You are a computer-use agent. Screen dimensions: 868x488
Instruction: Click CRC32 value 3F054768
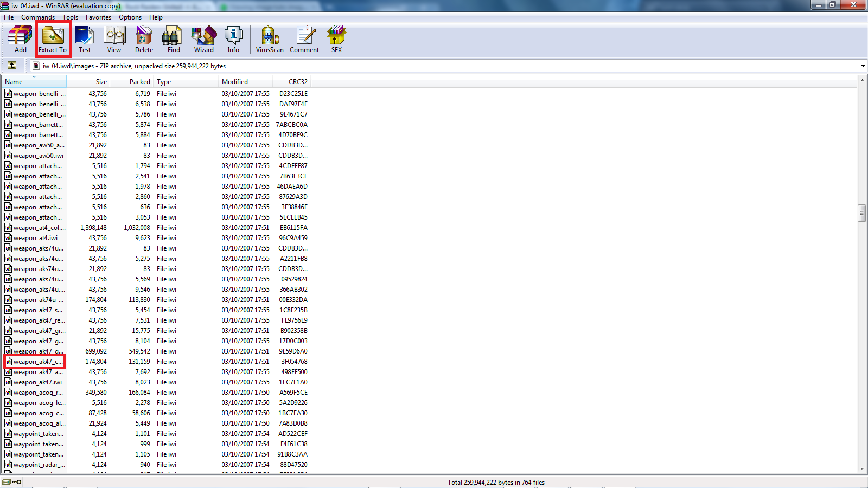tap(294, 362)
